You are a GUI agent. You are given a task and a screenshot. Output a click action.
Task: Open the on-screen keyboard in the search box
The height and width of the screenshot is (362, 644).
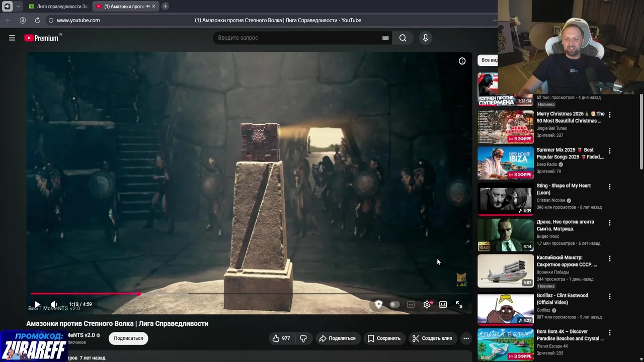pyautogui.click(x=385, y=38)
